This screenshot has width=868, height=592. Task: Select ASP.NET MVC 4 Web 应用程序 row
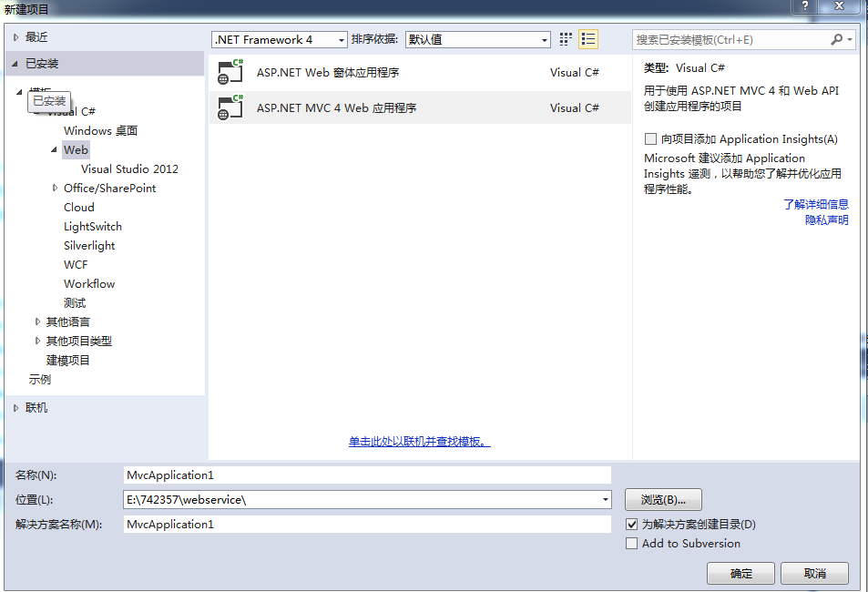point(420,107)
